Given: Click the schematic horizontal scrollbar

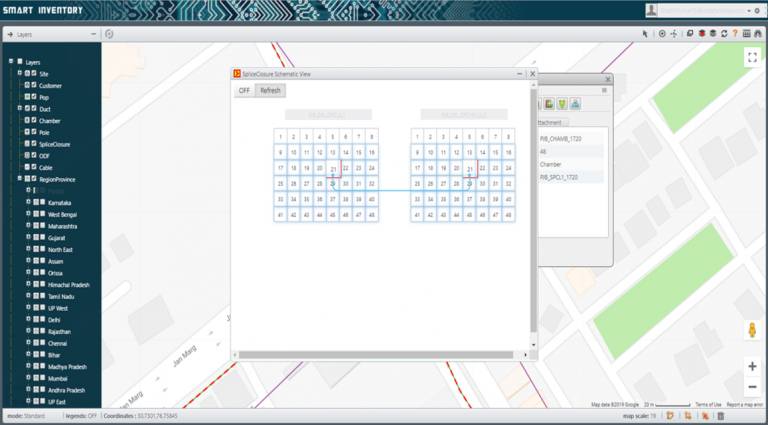Looking at the screenshot, I should click(376, 354).
